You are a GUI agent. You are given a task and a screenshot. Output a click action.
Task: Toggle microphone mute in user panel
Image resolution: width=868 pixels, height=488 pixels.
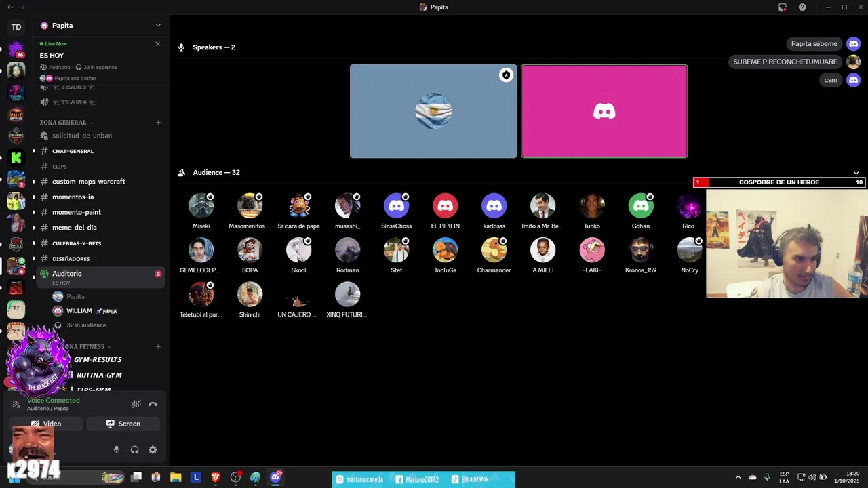coord(117,449)
